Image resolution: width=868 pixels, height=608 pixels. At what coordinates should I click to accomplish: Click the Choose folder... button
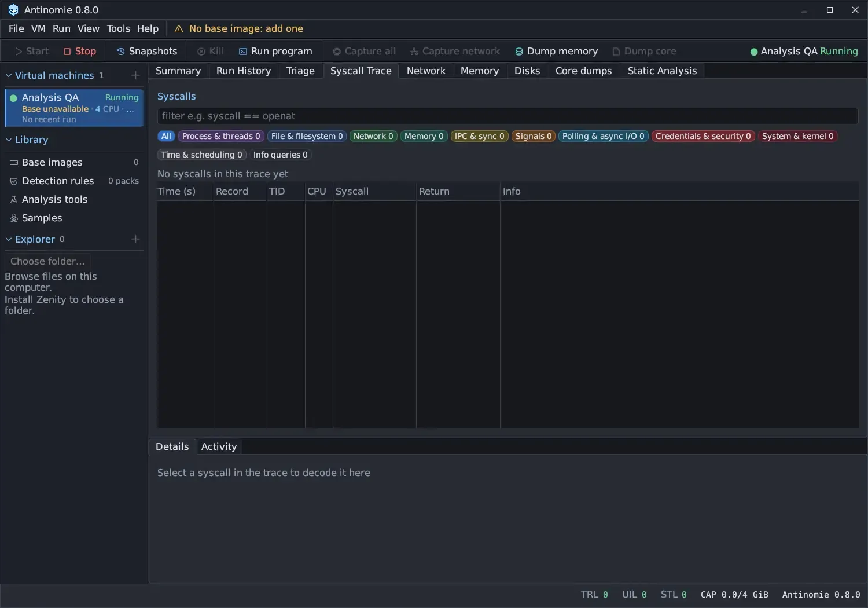point(47,261)
